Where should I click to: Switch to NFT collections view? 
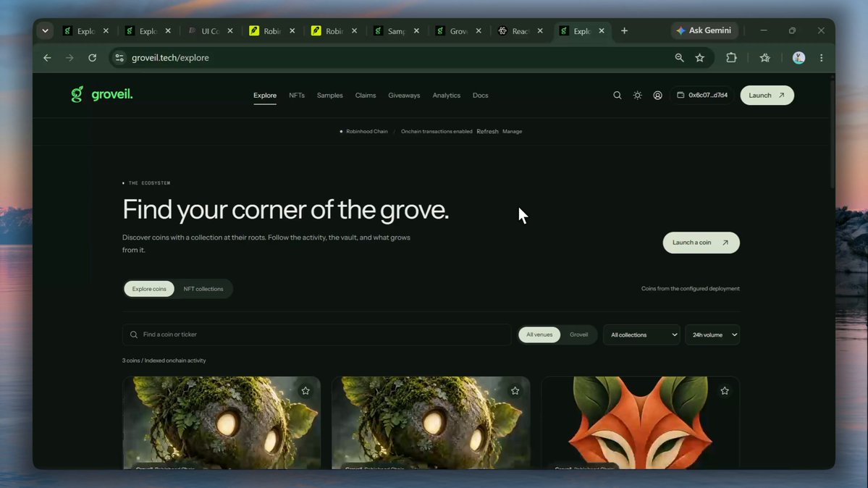203,289
